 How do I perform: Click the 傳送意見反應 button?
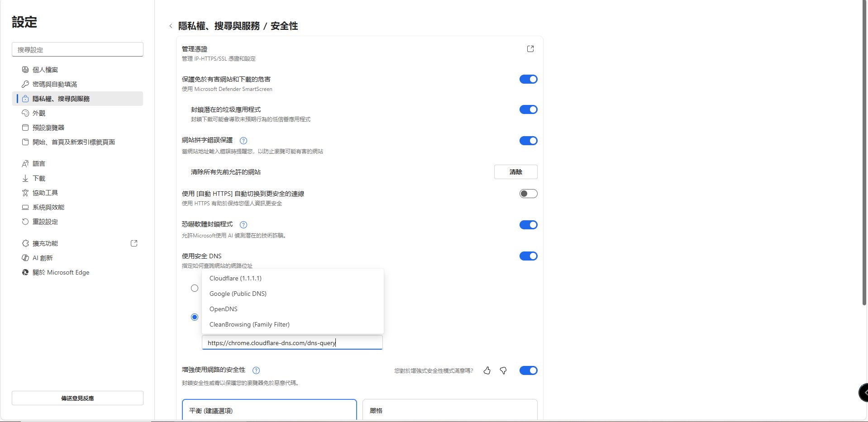77,398
